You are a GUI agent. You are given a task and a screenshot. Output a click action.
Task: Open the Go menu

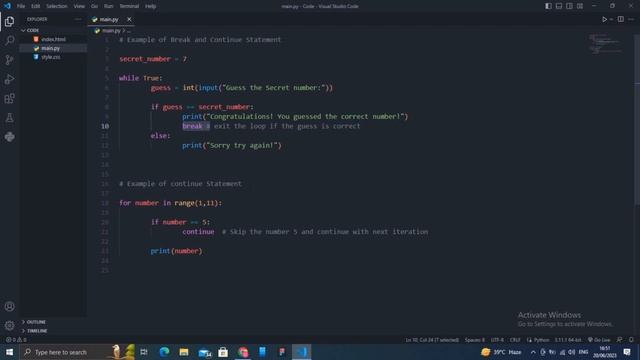coord(94,6)
